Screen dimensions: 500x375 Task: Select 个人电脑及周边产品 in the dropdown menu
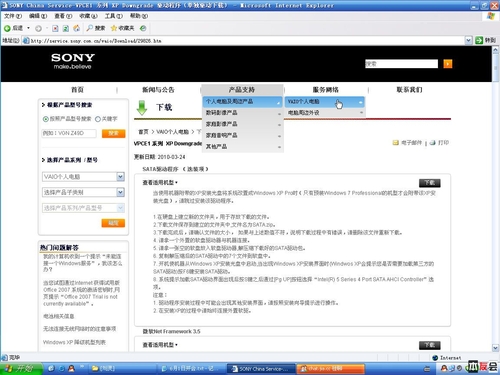point(243,102)
